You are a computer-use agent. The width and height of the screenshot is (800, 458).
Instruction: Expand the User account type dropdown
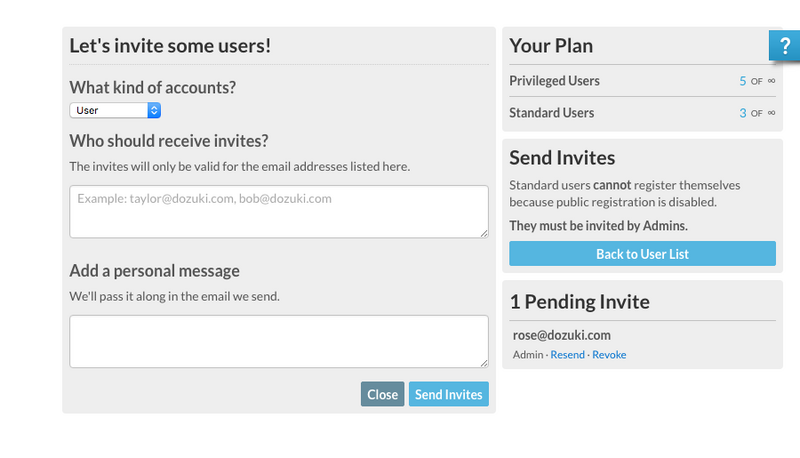[x=115, y=110]
